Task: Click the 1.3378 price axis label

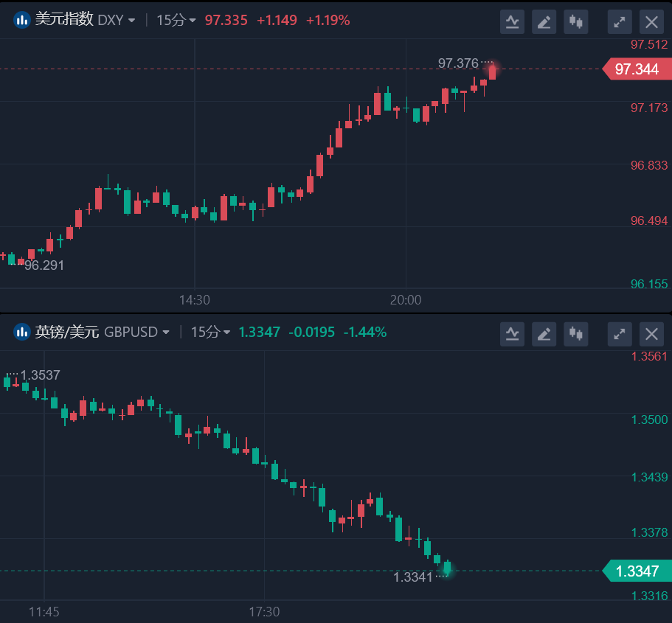Action: [x=649, y=532]
